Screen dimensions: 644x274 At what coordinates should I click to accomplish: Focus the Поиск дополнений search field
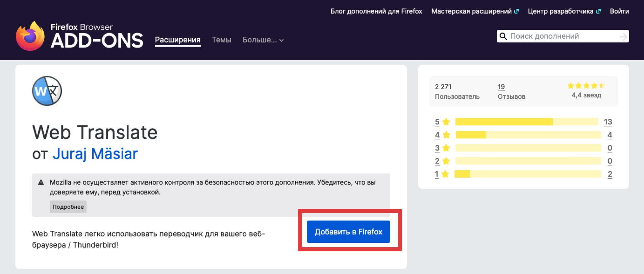(563, 36)
